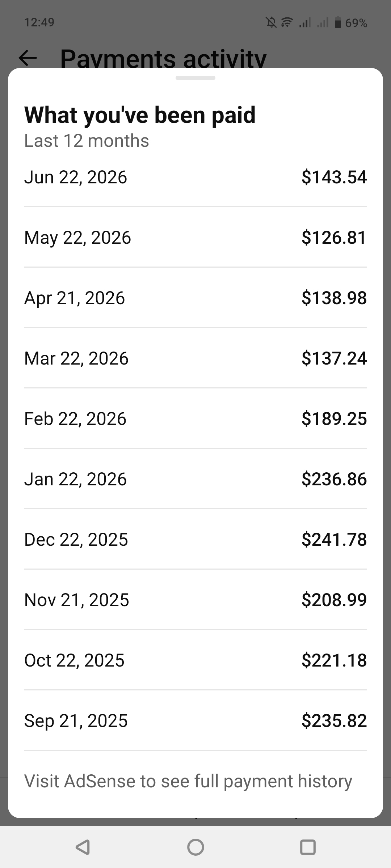The width and height of the screenshot is (391, 868).
Task: Select the Nov 21, 2025 payment
Action: pyautogui.click(x=195, y=600)
